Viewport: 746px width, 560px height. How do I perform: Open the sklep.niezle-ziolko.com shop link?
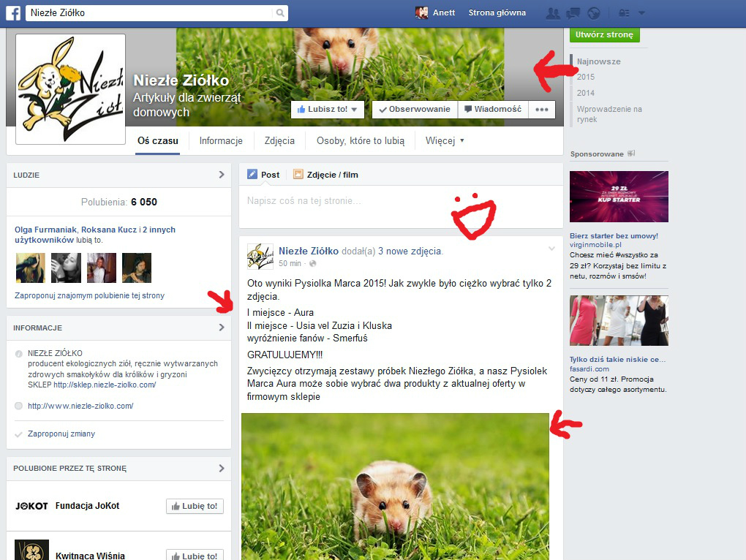(x=105, y=385)
